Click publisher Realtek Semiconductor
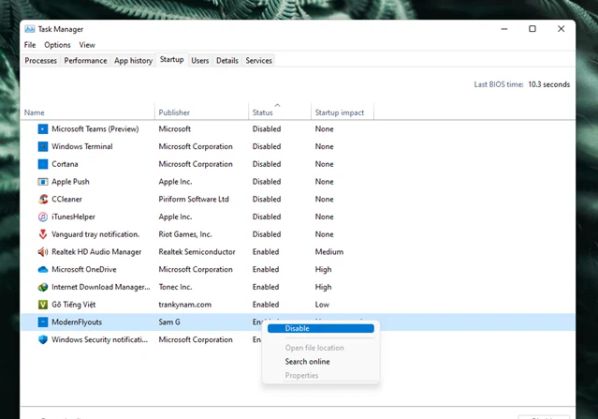Screen dimensions: 598x419 click(x=197, y=252)
